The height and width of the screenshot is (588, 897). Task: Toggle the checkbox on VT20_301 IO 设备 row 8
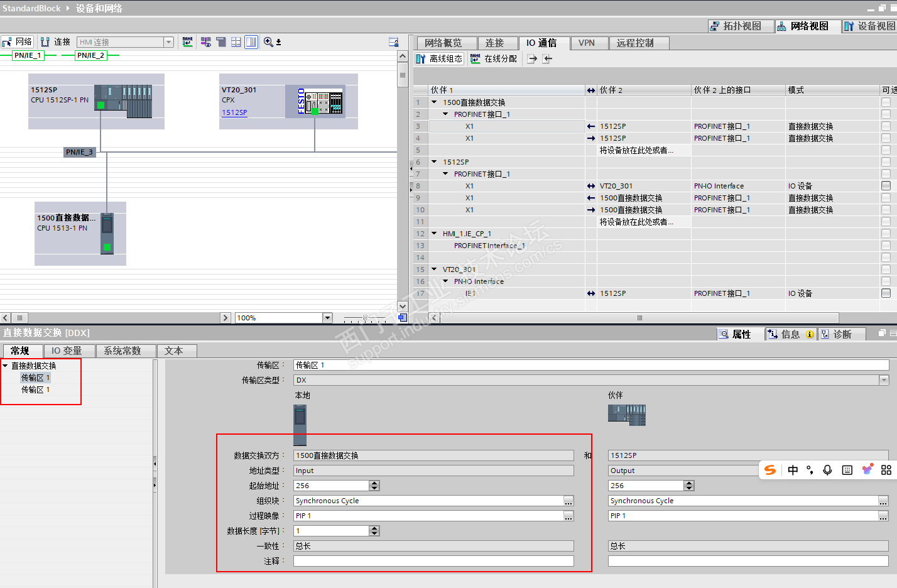pyautogui.click(x=886, y=185)
